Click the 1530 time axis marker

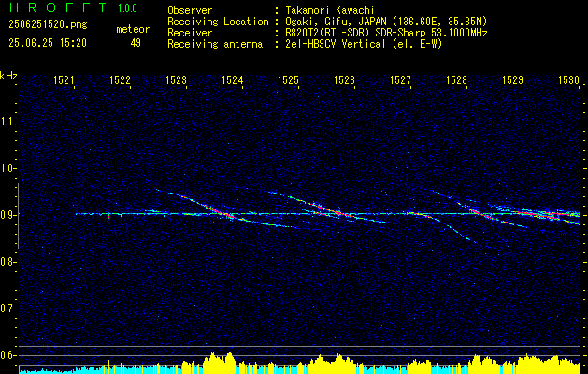pos(568,79)
